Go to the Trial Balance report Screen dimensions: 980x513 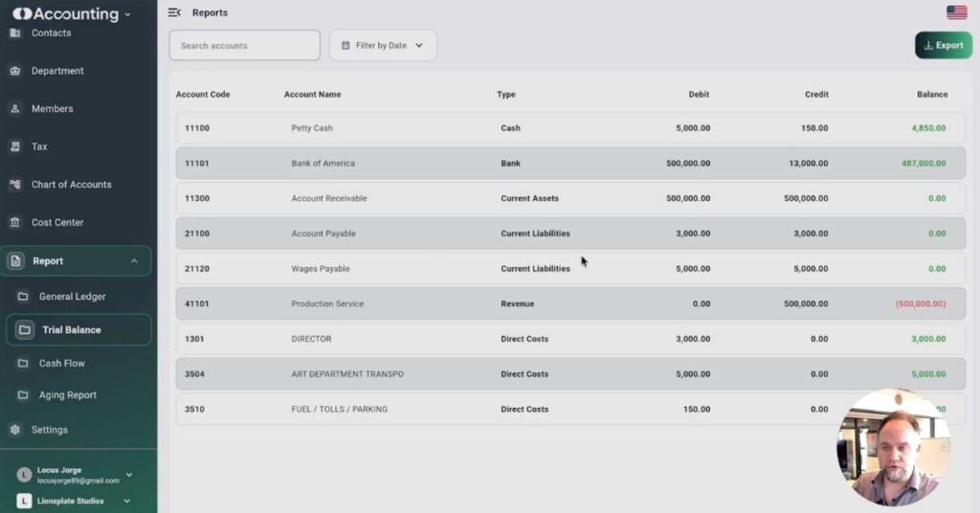[x=71, y=330]
